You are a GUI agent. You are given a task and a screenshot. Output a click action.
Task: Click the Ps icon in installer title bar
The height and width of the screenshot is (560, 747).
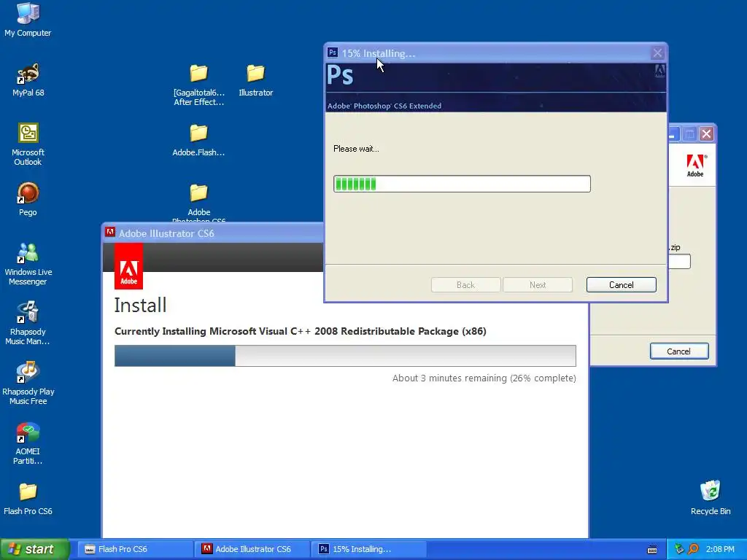[333, 52]
